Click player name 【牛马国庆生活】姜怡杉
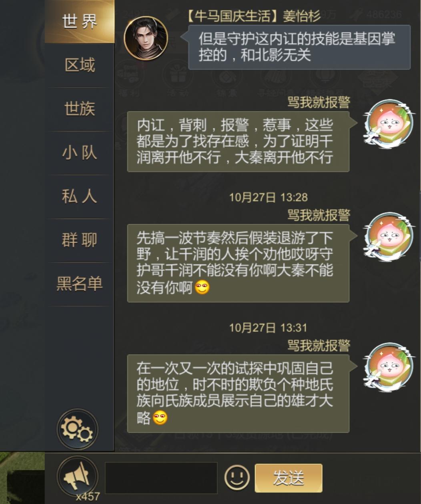Screen dimensions: 421x504 coord(254,16)
